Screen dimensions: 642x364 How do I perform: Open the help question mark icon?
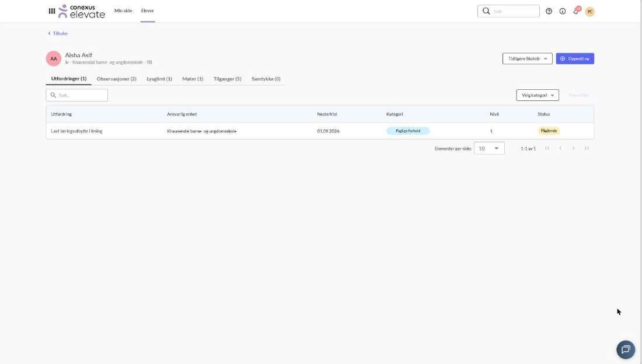[549, 12]
